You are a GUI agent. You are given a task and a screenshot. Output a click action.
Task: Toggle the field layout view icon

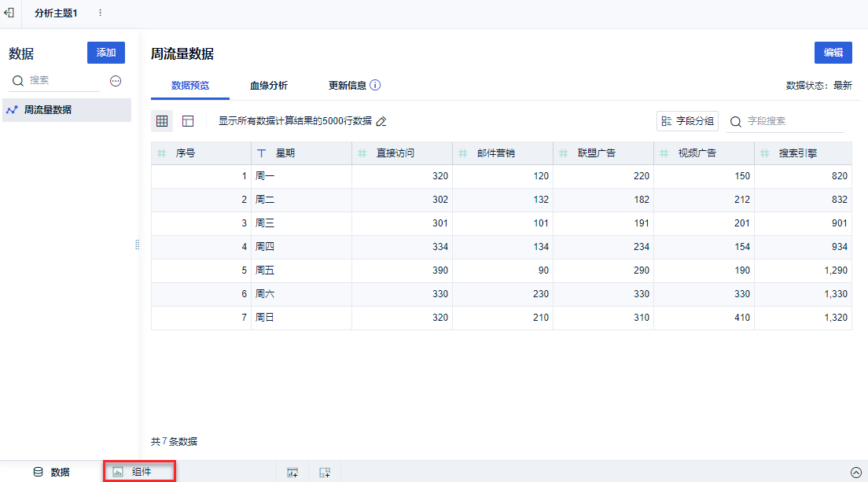(188, 121)
